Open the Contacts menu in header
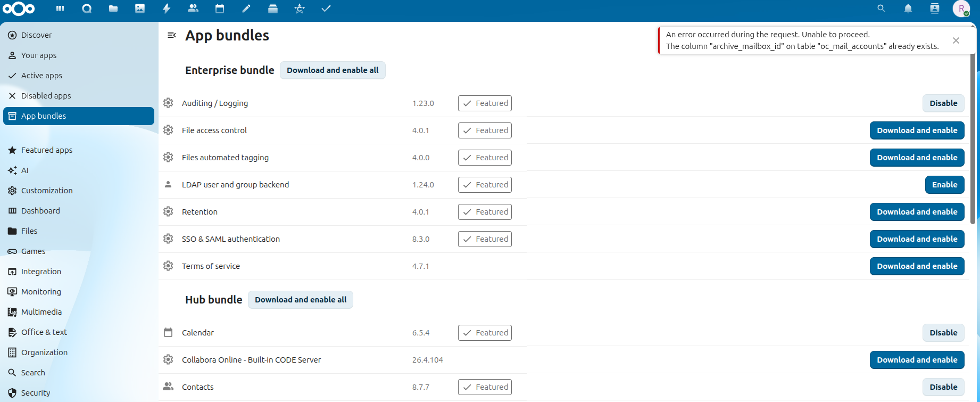This screenshot has height=402, width=980. (x=935, y=9)
